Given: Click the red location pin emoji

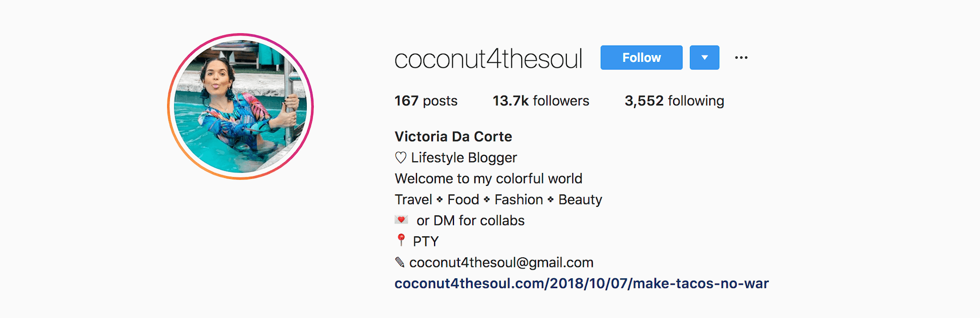Looking at the screenshot, I should click(401, 240).
